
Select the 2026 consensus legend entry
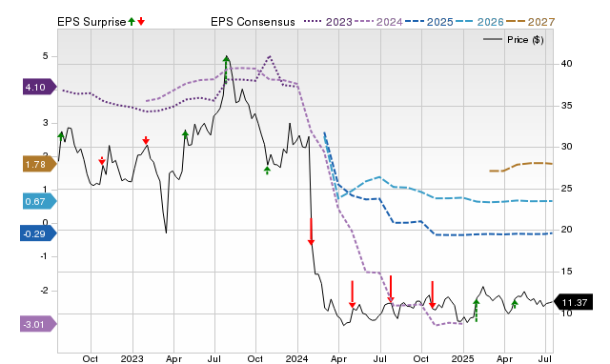[479, 22]
